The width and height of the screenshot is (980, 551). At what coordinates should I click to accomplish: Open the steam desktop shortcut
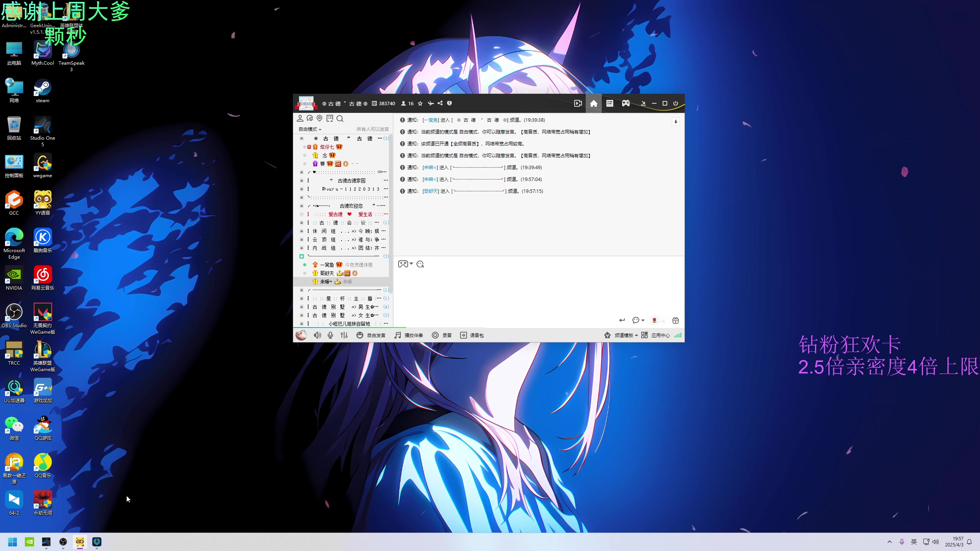point(42,91)
